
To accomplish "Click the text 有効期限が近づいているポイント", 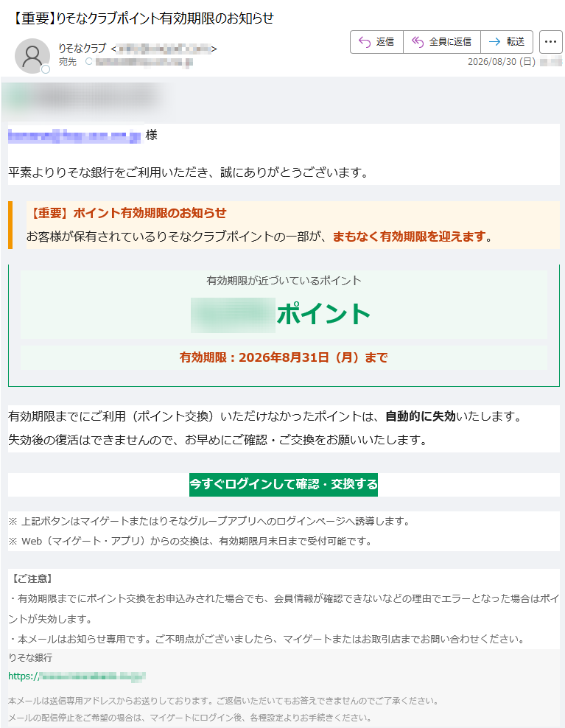I will pyautogui.click(x=284, y=281).
